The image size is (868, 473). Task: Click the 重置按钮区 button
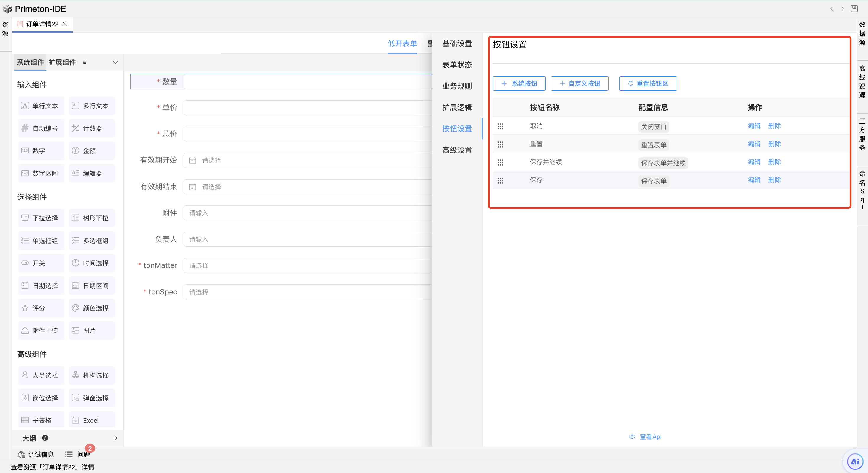click(x=647, y=83)
